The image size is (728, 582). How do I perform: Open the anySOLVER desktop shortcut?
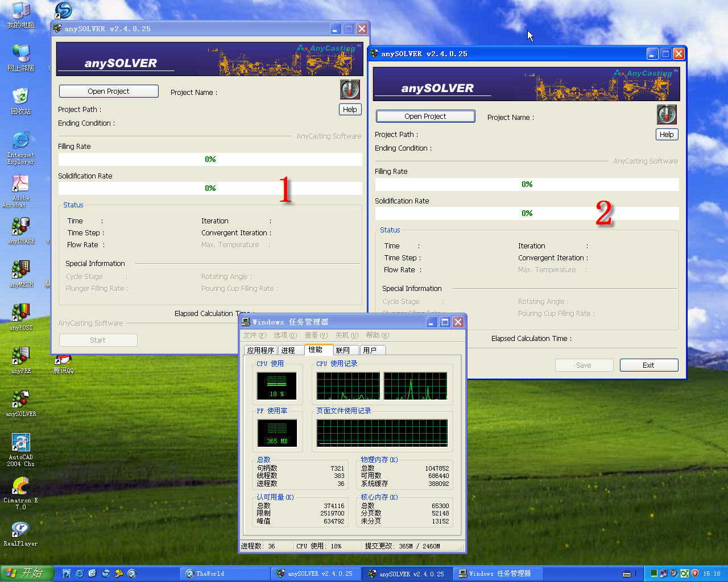click(x=21, y=403)
